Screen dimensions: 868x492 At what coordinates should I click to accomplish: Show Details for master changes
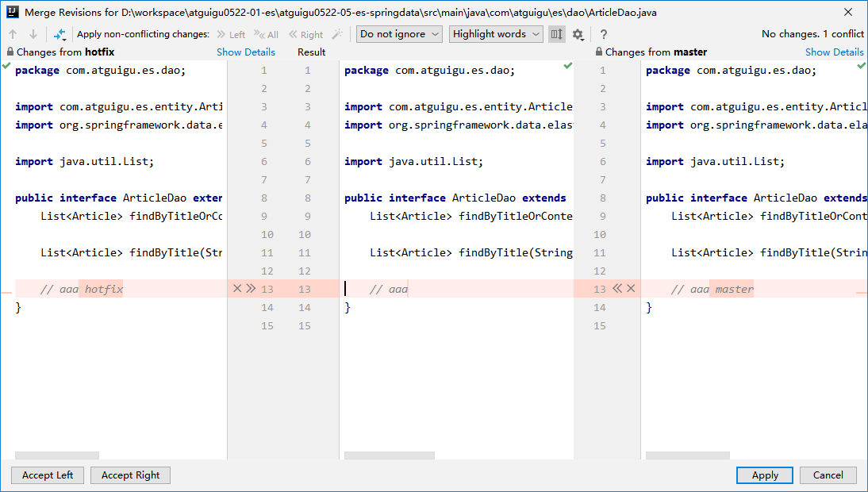834,52
